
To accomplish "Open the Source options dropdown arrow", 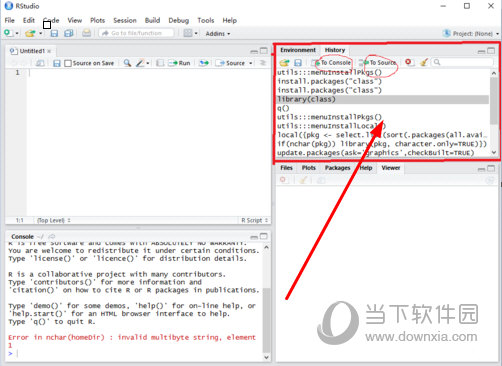I will pyautogui.click(x=250, y=63).
